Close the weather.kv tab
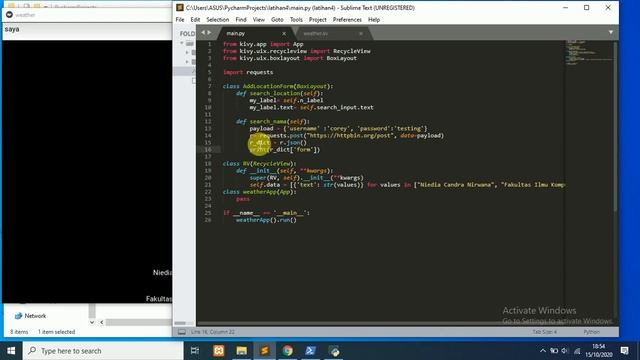The width and height of the screenshot is (640, 360). (361, 33)
